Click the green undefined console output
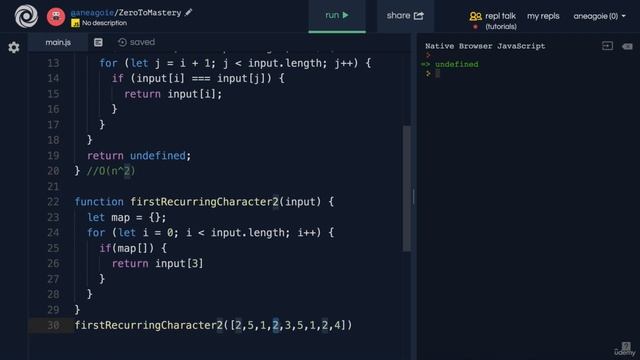This screenshot has width=640, height=360. [456, 64]
